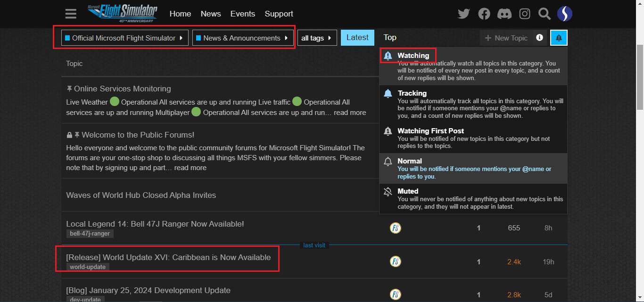Click read more on Online Services Monitoring
Viewport: 644px width, 302px height.
pyautogui.click(x=350, y=113)
